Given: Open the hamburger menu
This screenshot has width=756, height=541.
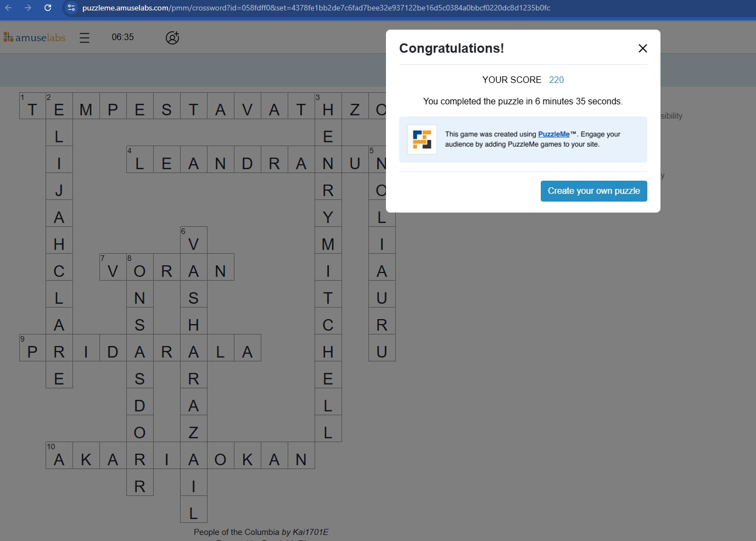Looking at the screenshot, I should click(85, 38).
